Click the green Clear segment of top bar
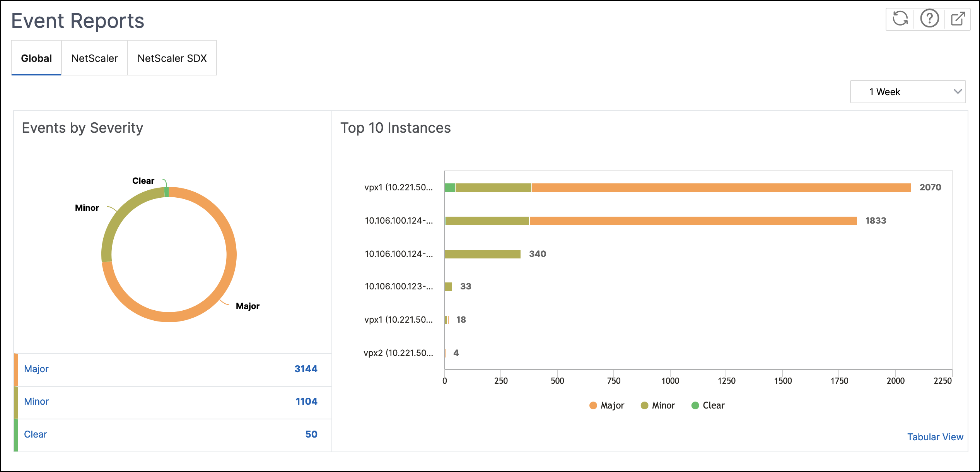 450,188
